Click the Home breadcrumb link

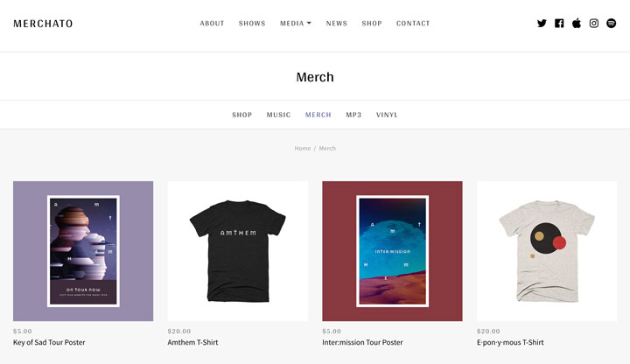(x=303, y=148)
